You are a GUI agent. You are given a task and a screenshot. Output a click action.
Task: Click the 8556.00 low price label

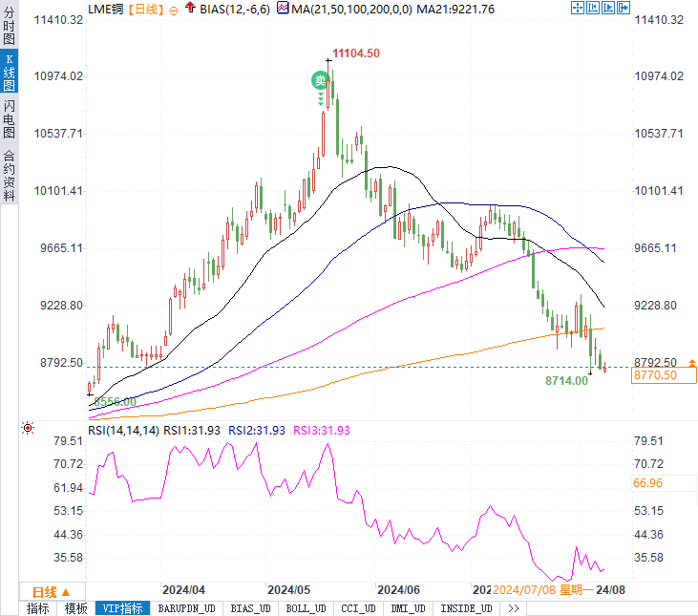click(x=115, y=401)
